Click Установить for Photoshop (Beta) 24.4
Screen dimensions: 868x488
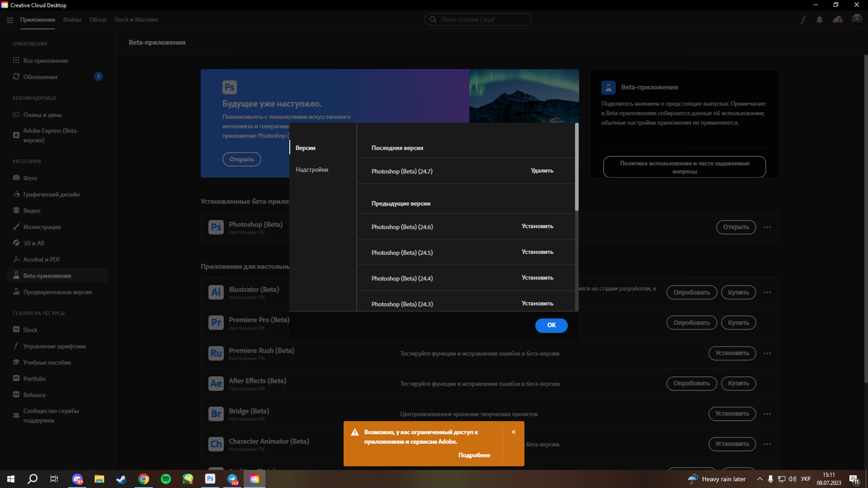coord(538,278)
